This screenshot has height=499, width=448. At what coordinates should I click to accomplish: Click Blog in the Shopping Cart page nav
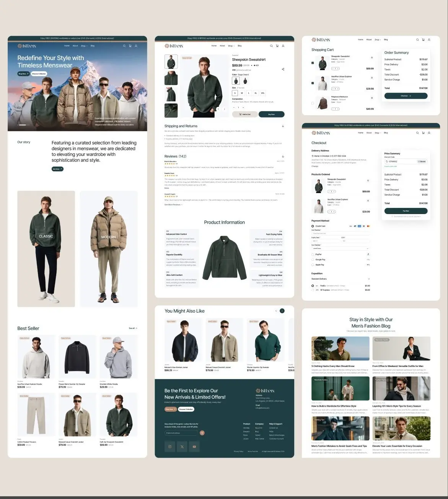tap(386, 40)
